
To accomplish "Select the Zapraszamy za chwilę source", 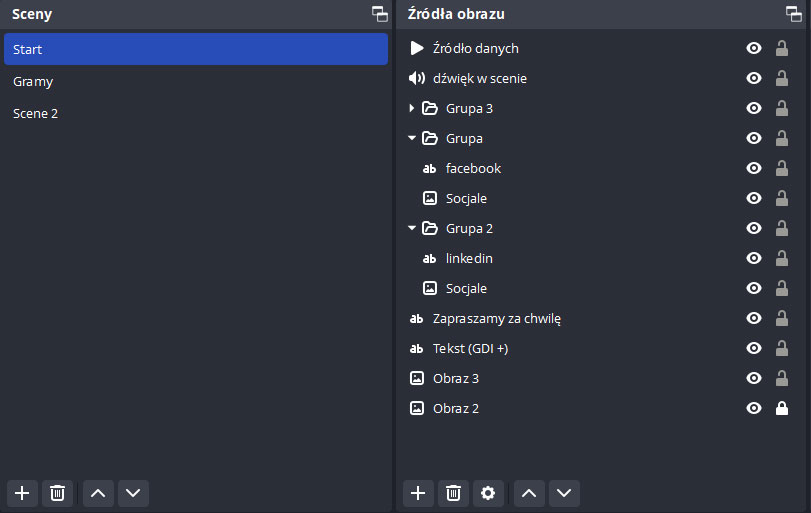I will tap(496, 319).
